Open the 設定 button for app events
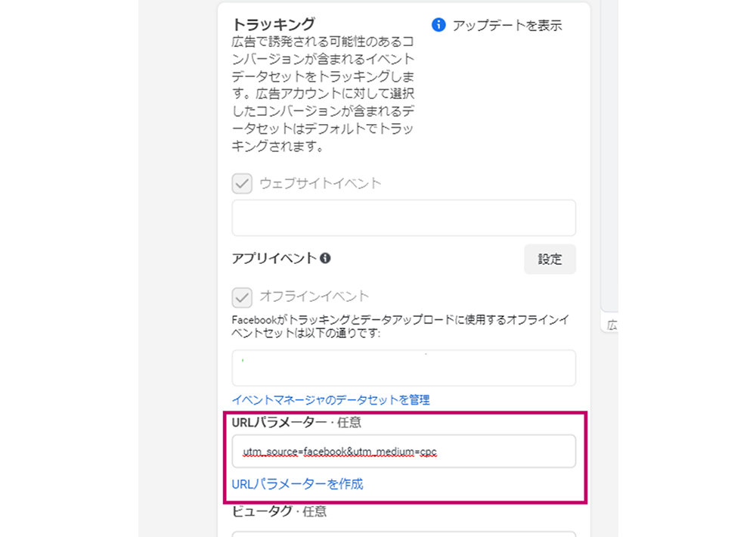756x537 pixels. click(x=550, y=259)
